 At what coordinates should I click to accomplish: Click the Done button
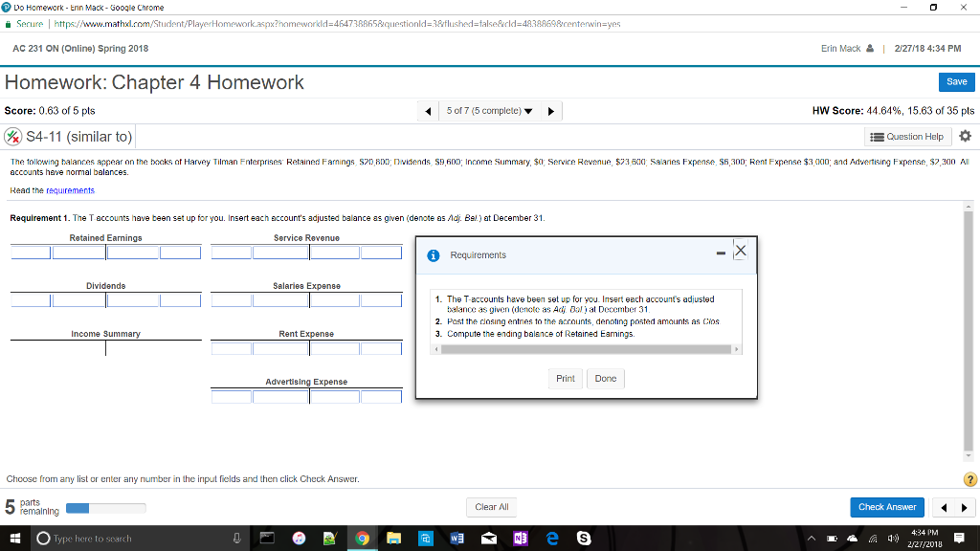point(606,379)
